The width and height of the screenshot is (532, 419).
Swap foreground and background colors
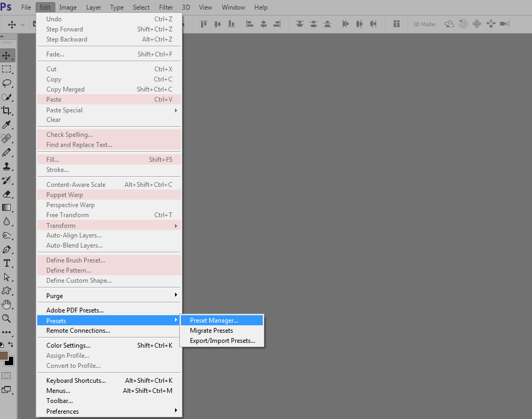click(x=11, y=344)
